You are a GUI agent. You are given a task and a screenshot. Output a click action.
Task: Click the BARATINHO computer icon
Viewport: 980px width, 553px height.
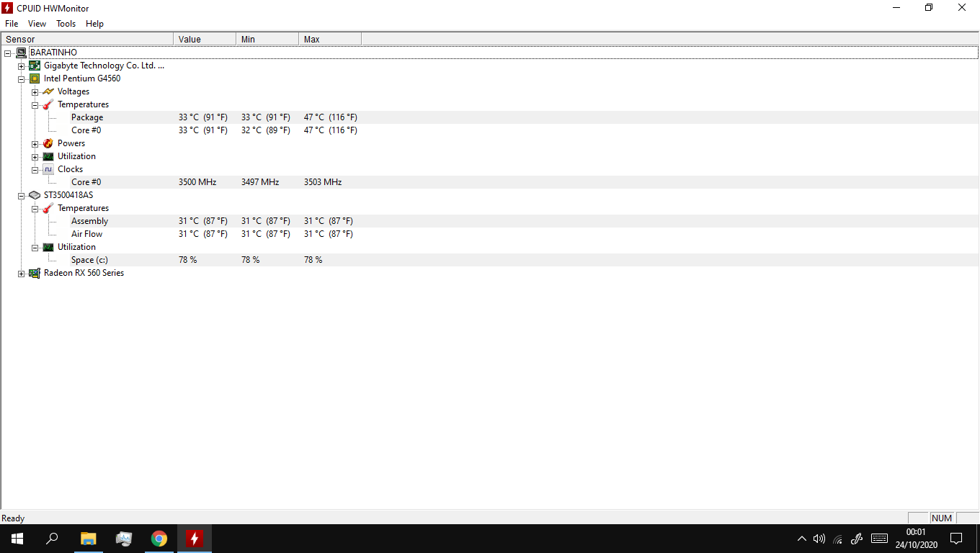(x=21, y=53)
